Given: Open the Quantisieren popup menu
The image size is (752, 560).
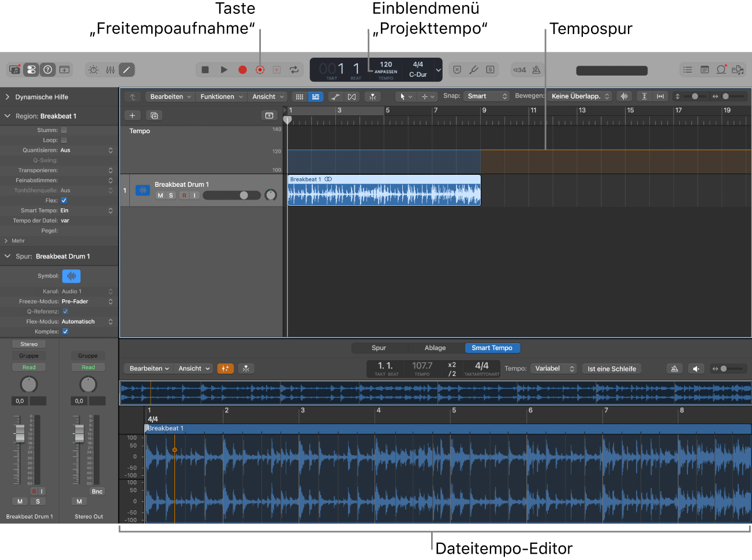Looking at the screenshot, I should coord(87,151).
